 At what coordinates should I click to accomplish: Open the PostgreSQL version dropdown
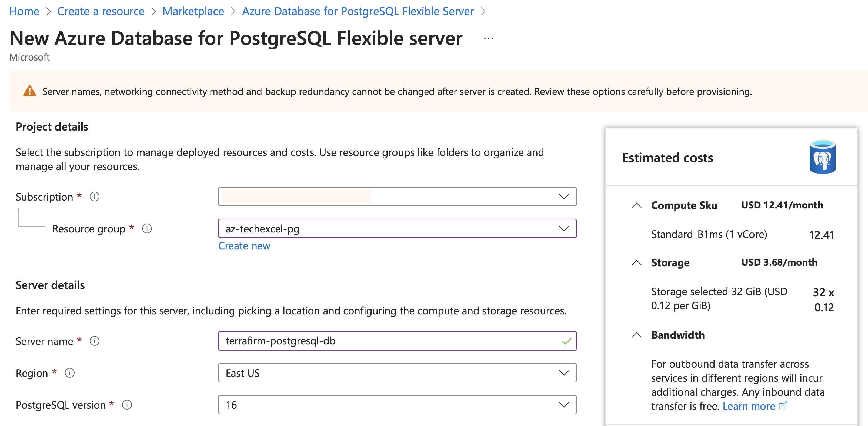(x=397, y=404)
